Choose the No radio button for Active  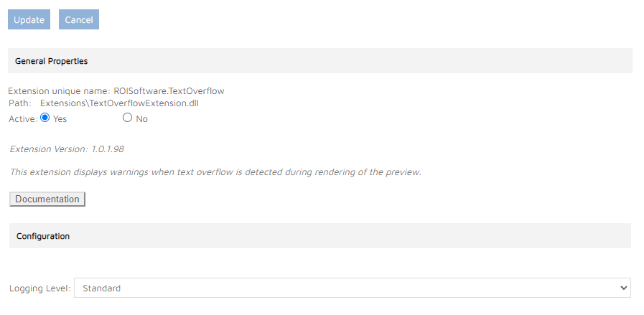click(128, 118)
